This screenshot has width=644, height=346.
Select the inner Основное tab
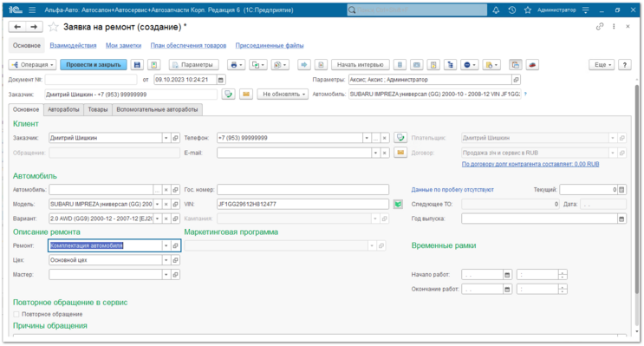tap(26, 110)
